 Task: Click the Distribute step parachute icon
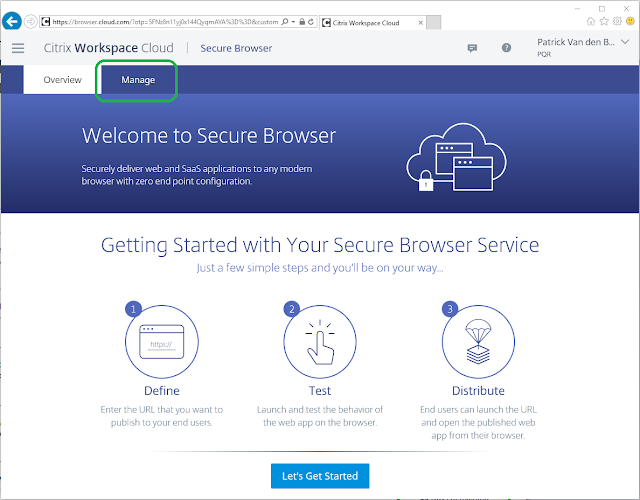pyautogui.click(x=478, y=341)
